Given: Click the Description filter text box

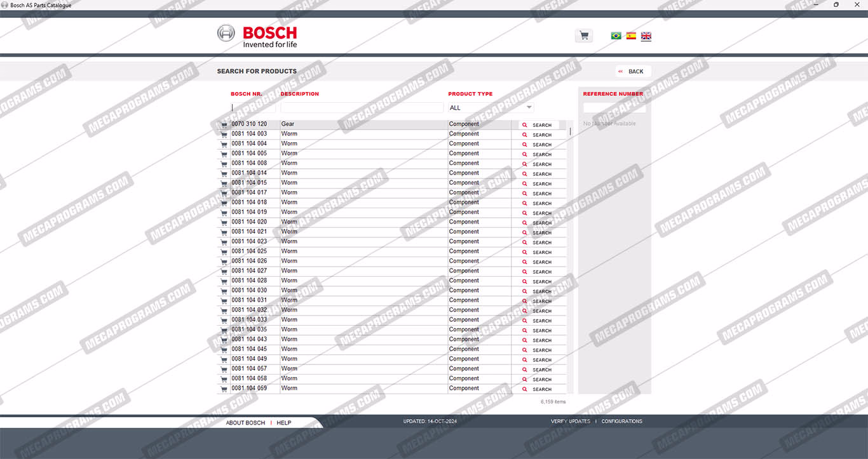Looking at the screenshot, I should pos(362,108).
